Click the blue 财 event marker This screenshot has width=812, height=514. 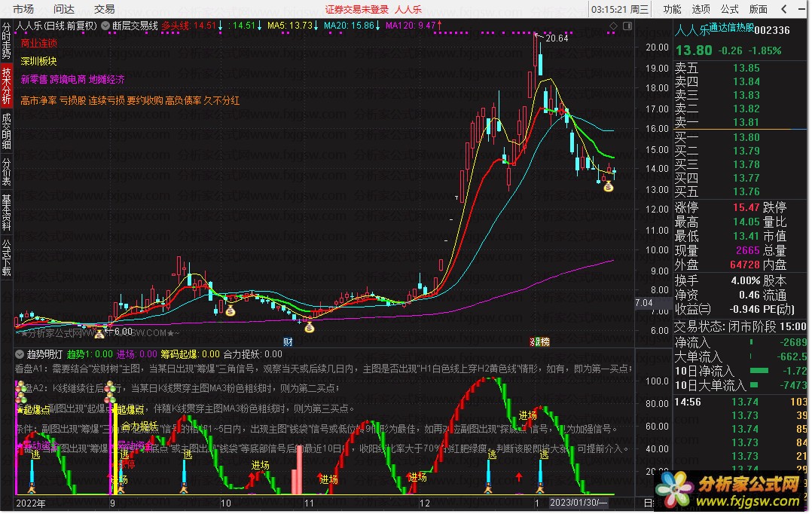pyautogui.click(x=288, y=342)
